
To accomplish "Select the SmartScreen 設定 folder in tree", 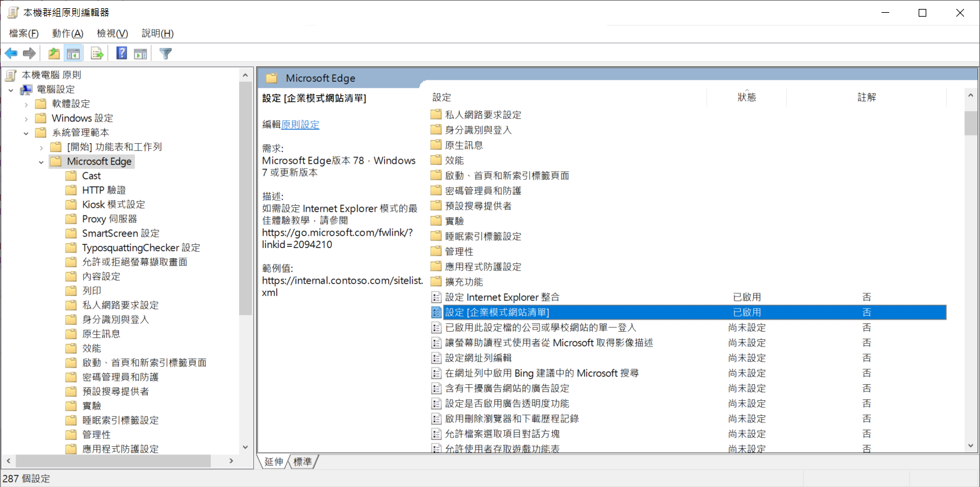I will (120, 233).
